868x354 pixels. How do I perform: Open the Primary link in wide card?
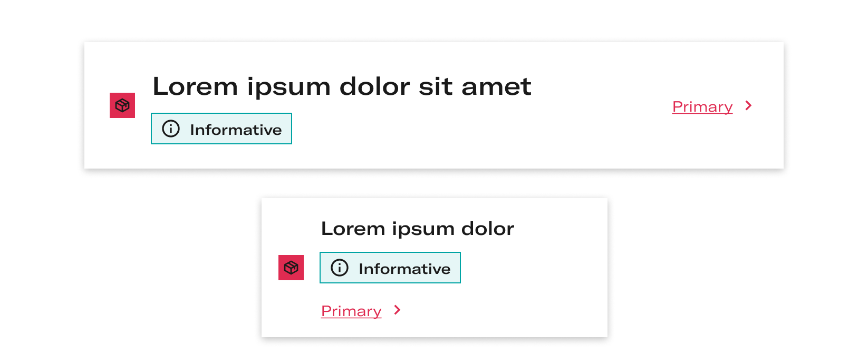pyautogui.click(x=702, y=106)
